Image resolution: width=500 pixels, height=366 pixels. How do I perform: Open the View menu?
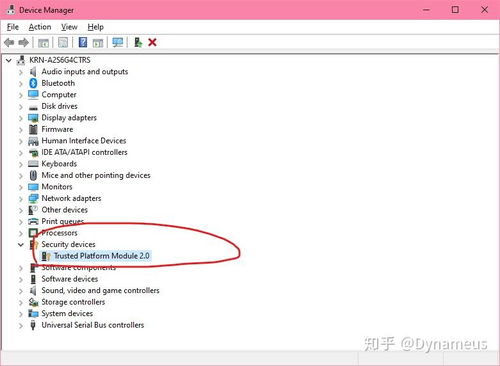tap(69, 27)
